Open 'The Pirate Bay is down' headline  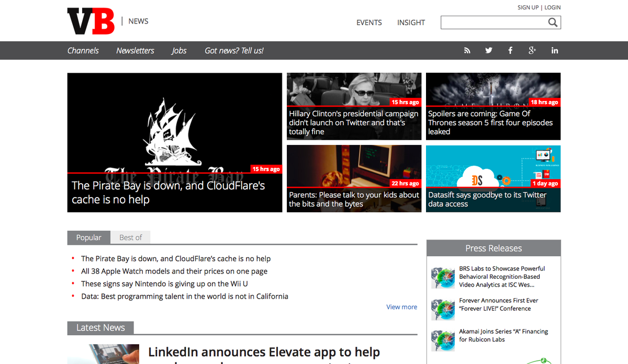[169, 192]
